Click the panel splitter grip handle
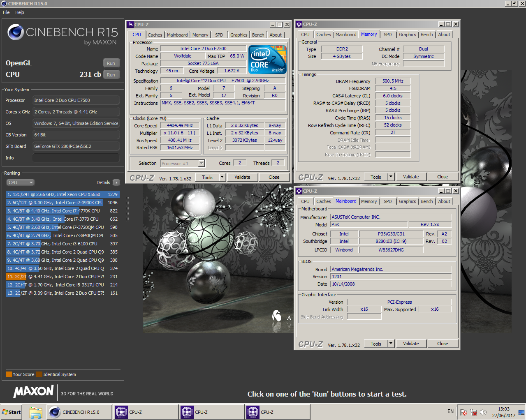The image size is (526, 420). coord(127,210)
